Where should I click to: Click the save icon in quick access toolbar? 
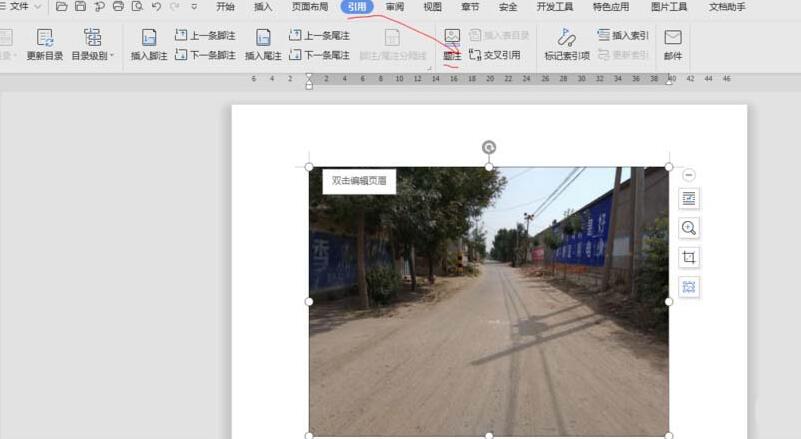[80, 7]
